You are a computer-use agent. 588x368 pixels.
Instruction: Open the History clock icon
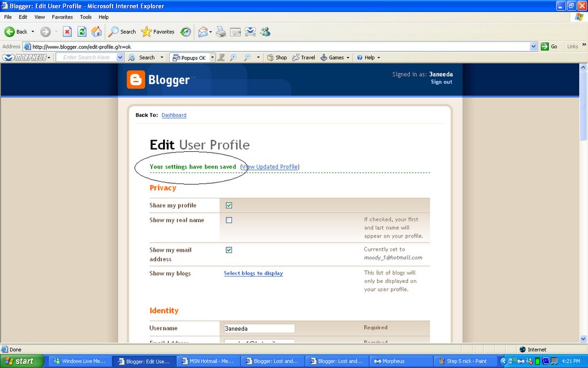click(x=185, y=32)
